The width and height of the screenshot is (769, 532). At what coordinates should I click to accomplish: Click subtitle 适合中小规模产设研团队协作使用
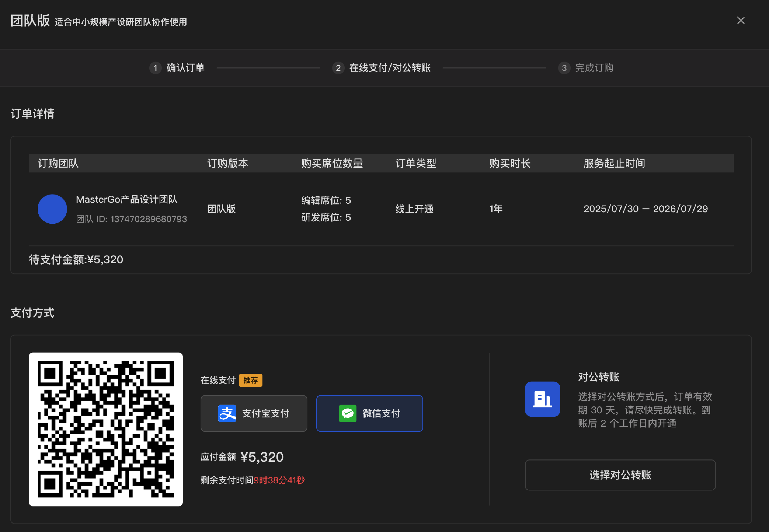pos(121,22)
